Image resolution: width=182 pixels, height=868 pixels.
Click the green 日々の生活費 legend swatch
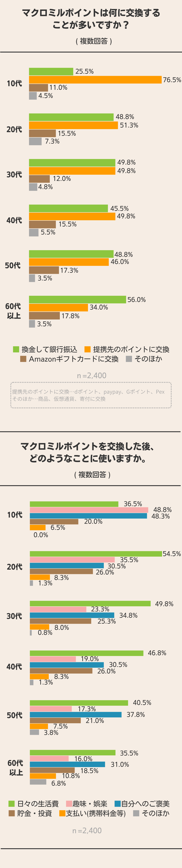11,803
